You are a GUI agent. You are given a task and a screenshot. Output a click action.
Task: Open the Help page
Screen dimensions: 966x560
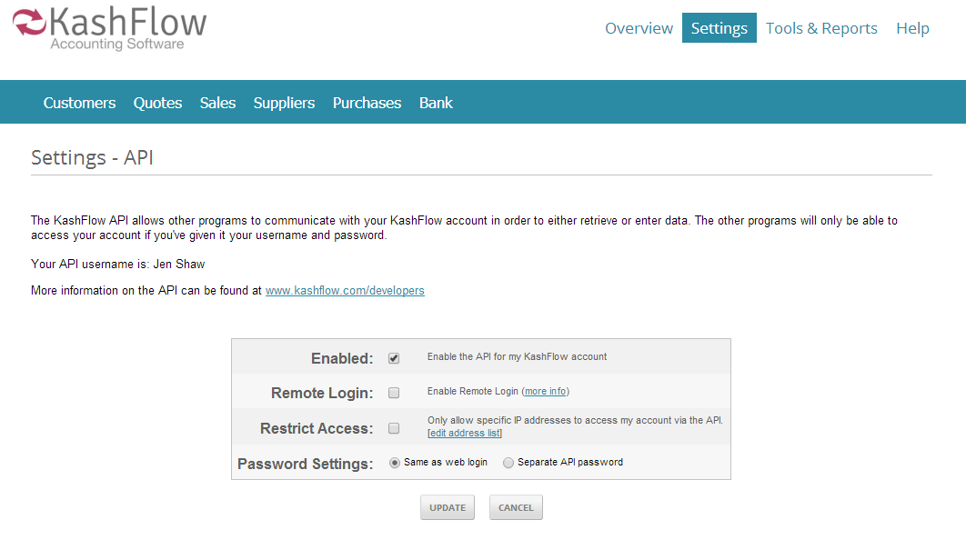912,28
